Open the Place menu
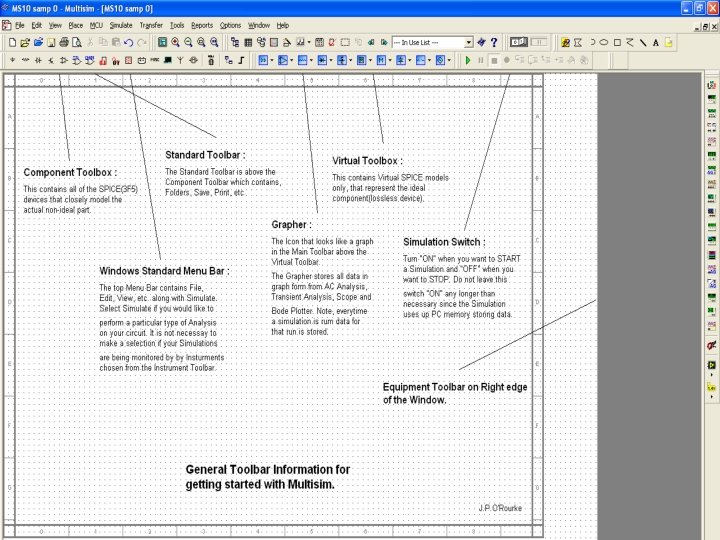This screenshot has height=540, width=720. pos(76,25)
